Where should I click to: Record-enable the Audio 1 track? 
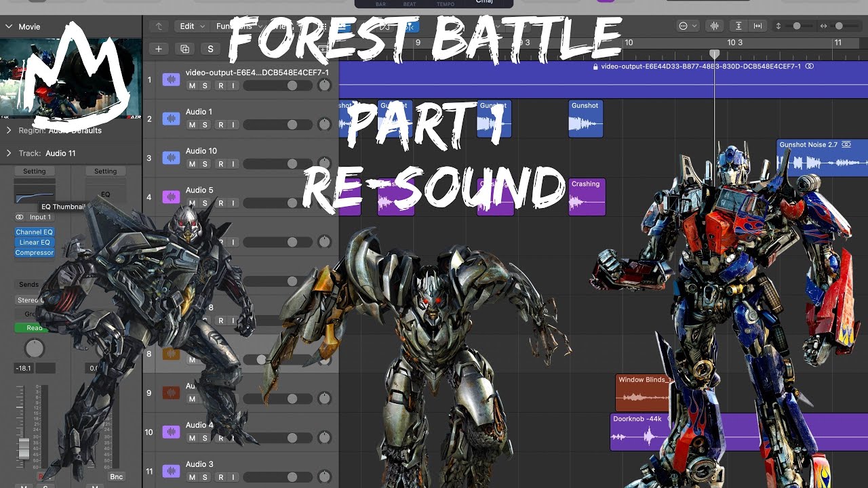pyautogui.click(x=220, y=125)
